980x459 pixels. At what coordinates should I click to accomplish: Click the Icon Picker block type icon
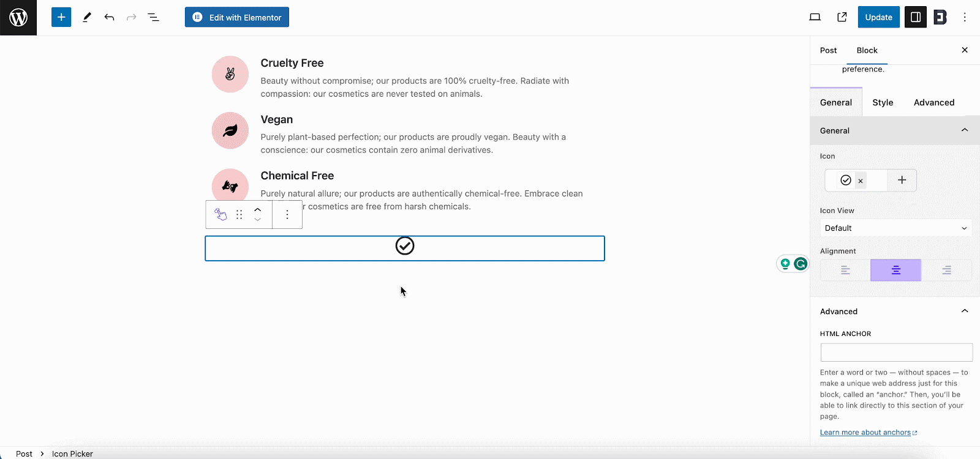pos(221,214)
